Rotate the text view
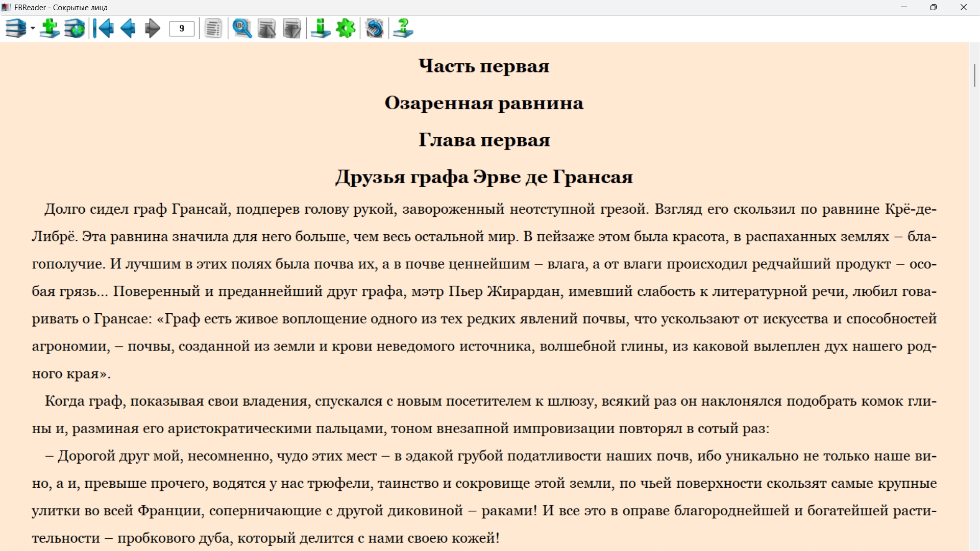Image resolution: width=980 pixels, height=551 pixels. pyautogui.click(x=375, y=29)
